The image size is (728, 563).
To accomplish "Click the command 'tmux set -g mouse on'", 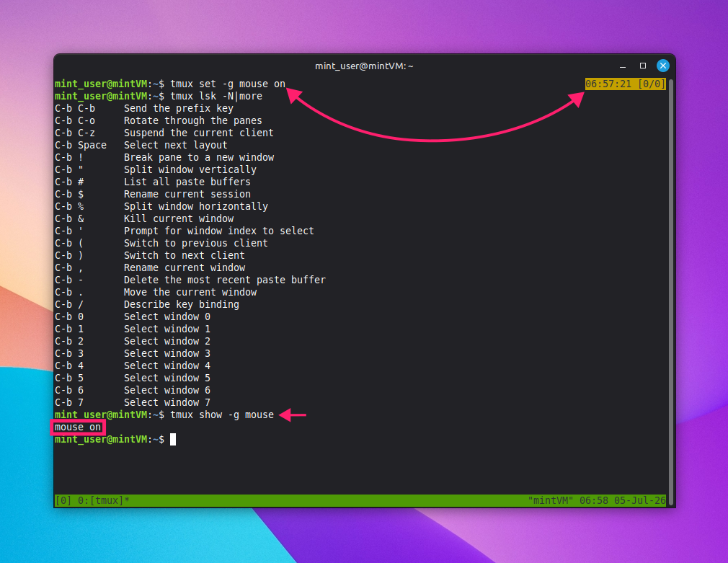I will pos(228,84).
